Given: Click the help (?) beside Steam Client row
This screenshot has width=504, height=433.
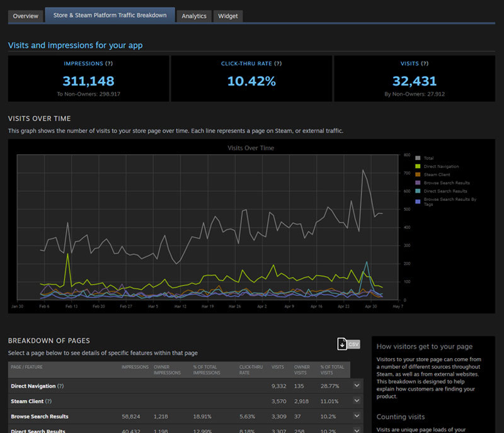Looking at the screenshot, I should [x=49, y=401].
